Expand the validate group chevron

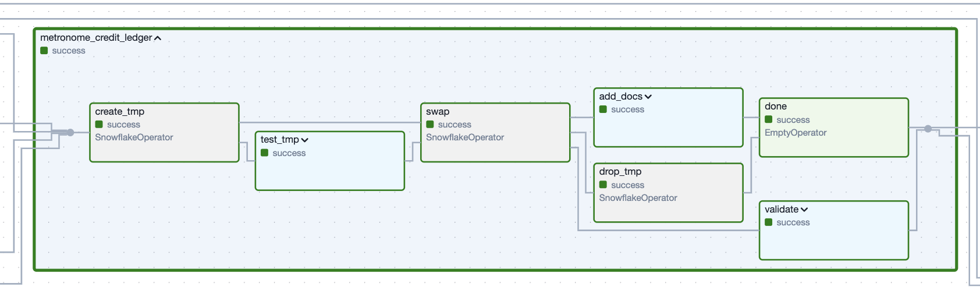[x=804, y=210]
